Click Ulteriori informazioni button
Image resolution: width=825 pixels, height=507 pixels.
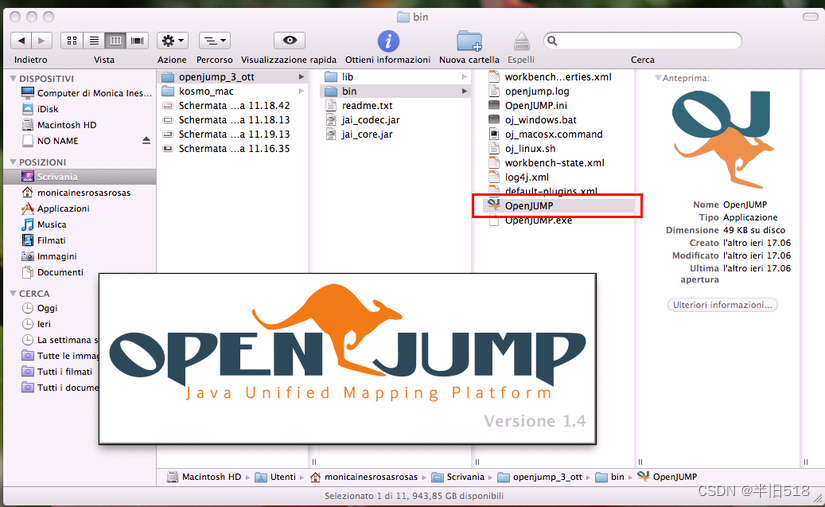(722, 305)
